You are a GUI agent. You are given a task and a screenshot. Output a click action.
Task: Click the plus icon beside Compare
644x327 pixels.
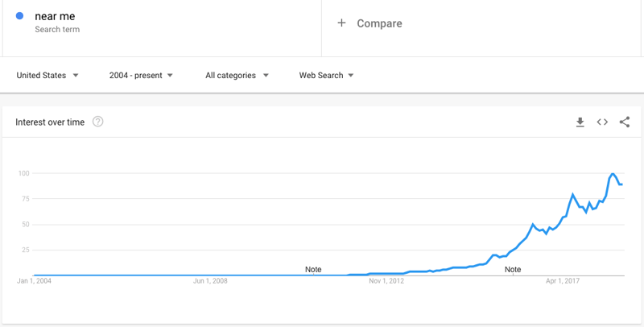[x=341, y=23]
